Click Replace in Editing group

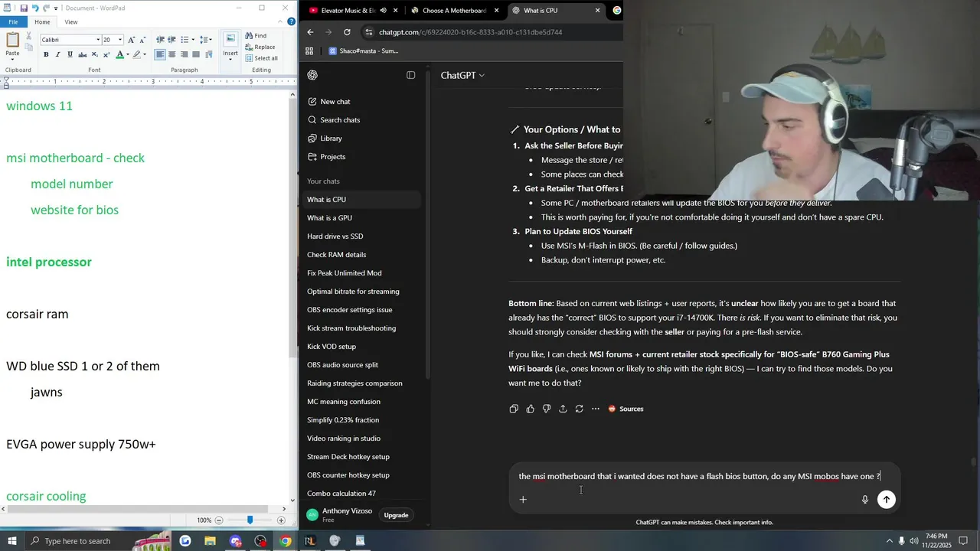pos(260,47)
